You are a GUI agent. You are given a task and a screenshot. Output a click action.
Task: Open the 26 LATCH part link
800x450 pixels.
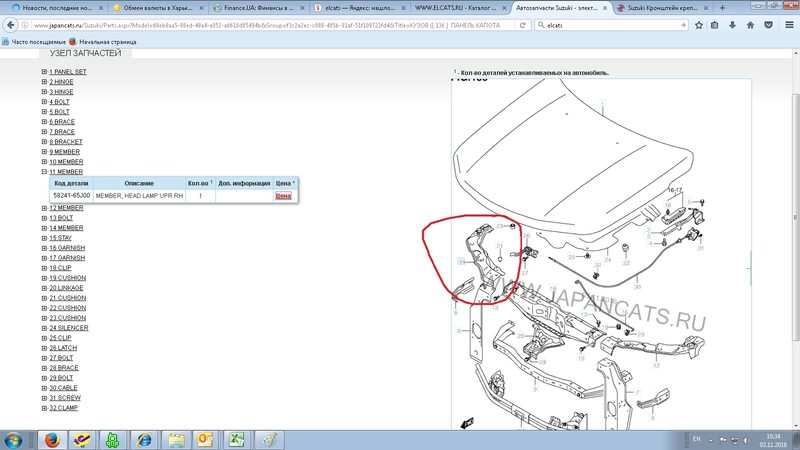coord(63,348)
